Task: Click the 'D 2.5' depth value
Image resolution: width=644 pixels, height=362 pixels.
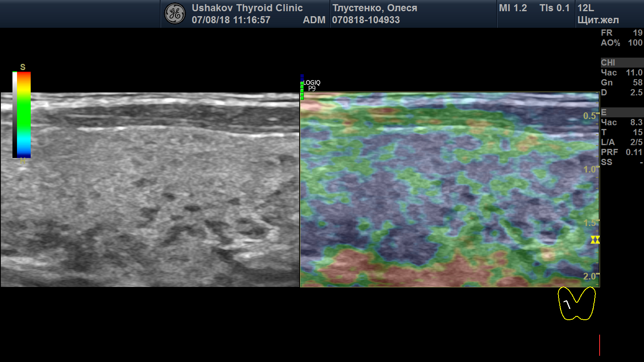Action: coord(622,92)
